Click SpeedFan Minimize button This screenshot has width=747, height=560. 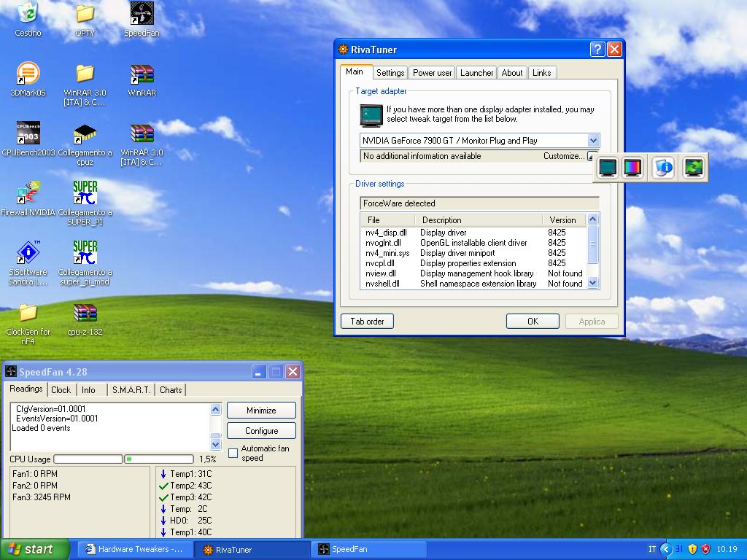[261, 410]
